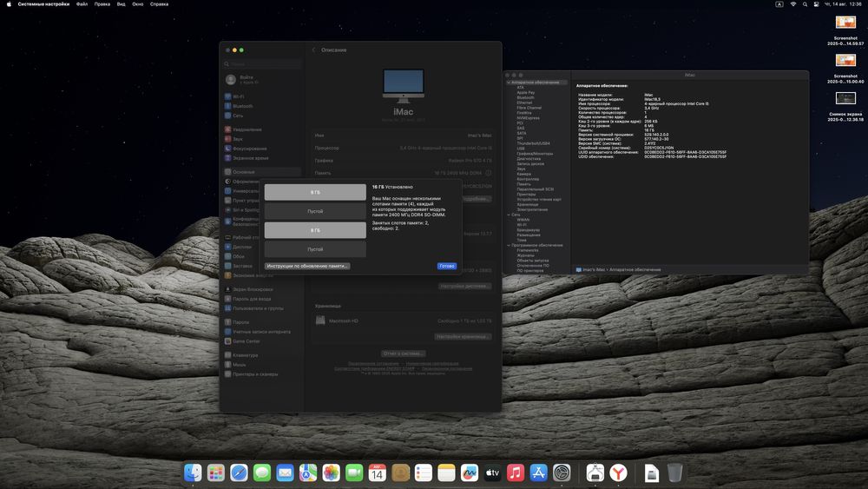This screenshot has width=868, height=489.
Task: Open Notes app in the Dock
Action: [446, 472]
